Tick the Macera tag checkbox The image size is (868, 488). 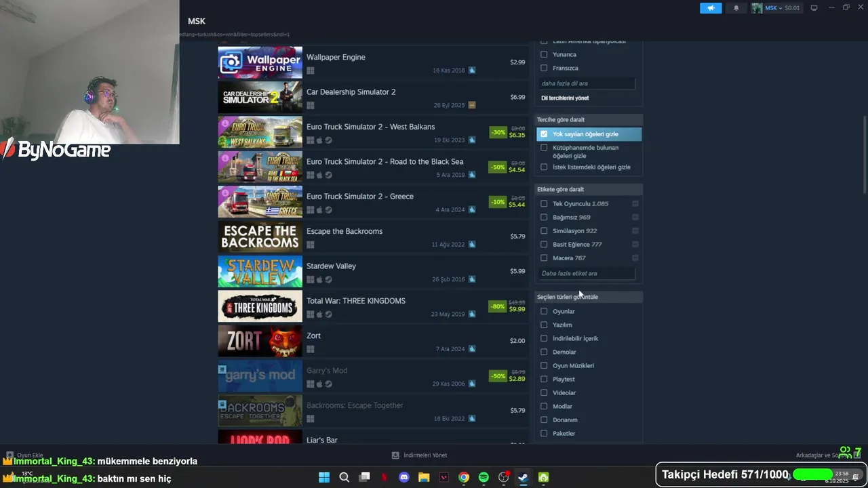(x=544, y=258)
